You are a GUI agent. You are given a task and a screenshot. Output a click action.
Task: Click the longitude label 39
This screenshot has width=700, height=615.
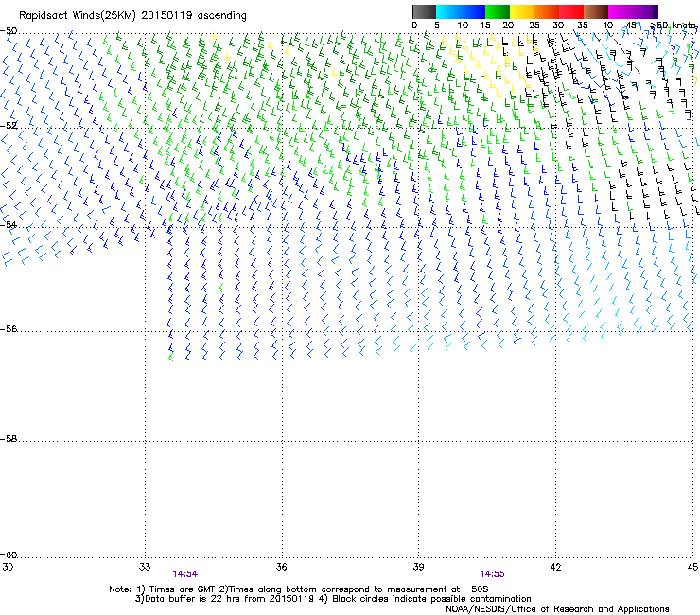click(418, 567)
